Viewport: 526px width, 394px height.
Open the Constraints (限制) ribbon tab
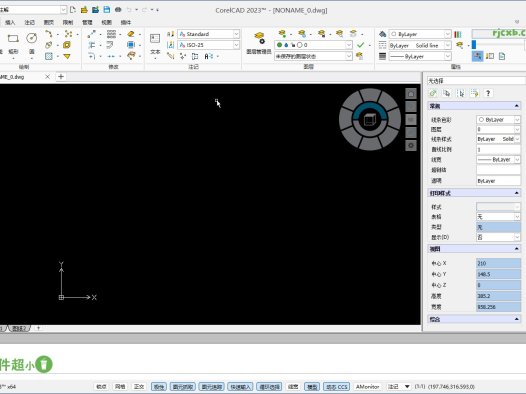point(68,22)
